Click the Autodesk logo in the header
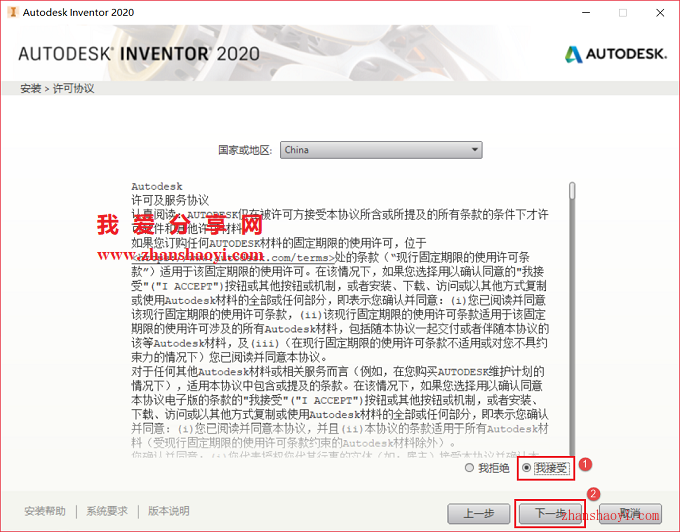Viewport: 680px width, 532px height. (x=615, y=54)
